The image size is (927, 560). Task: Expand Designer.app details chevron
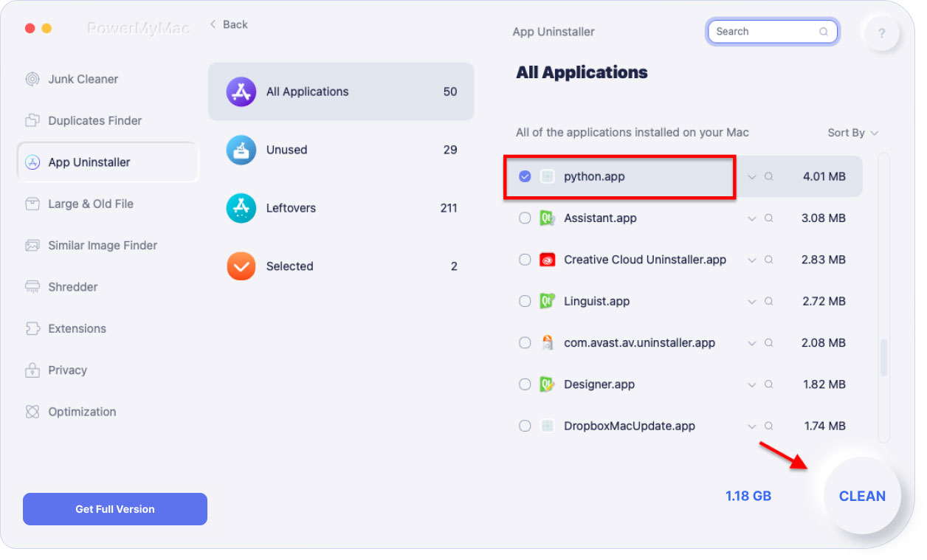(x=752, y=384)
